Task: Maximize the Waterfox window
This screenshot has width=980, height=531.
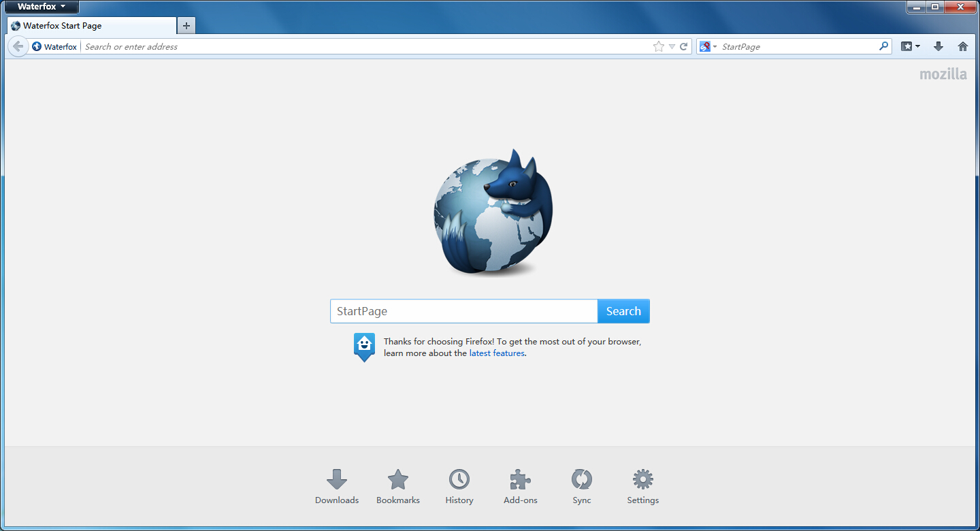Action: coord(934,7)
